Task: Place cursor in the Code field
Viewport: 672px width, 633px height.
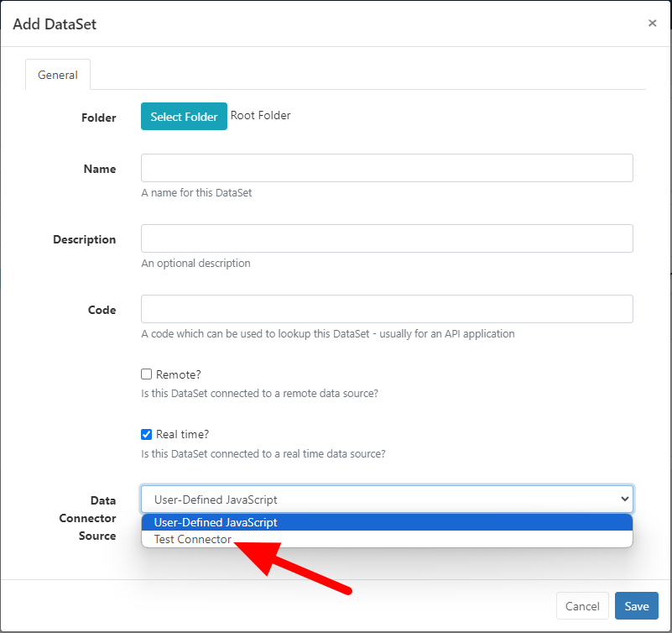Action: click(x=387, y=309)
